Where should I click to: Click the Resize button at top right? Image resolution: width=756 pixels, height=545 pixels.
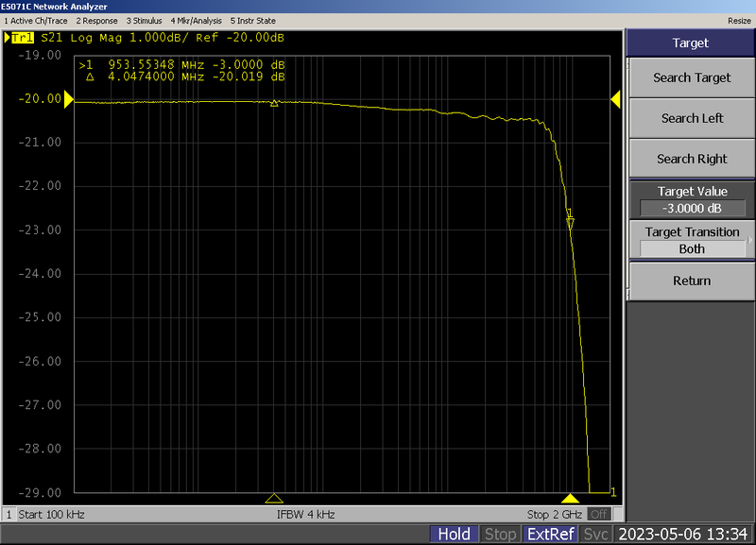tap(739, 20)
